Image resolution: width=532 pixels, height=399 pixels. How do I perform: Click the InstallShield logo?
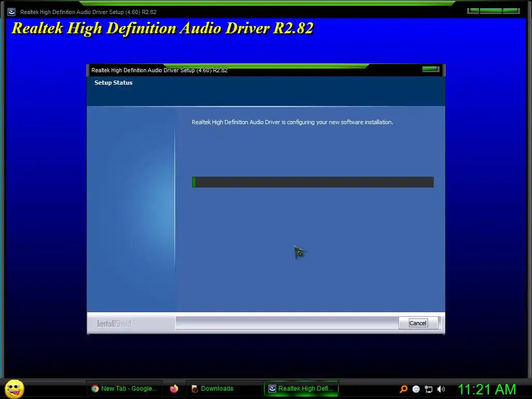[114, 324]
